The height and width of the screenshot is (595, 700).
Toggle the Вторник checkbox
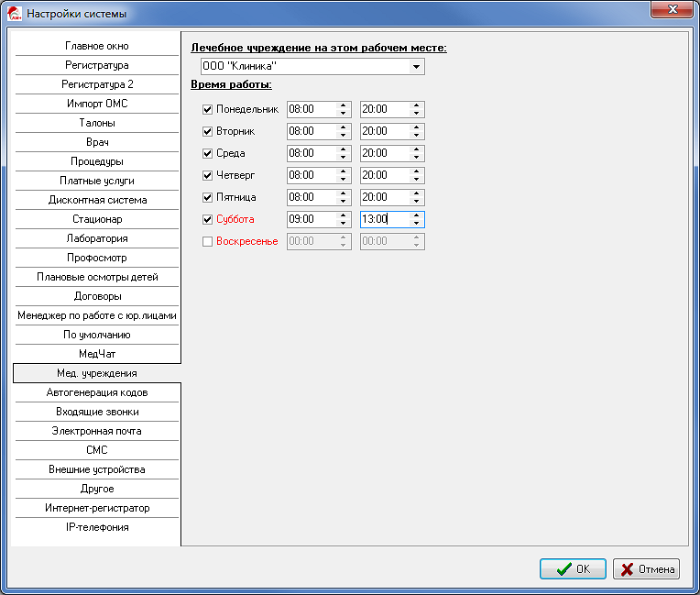tap(207, 131)
